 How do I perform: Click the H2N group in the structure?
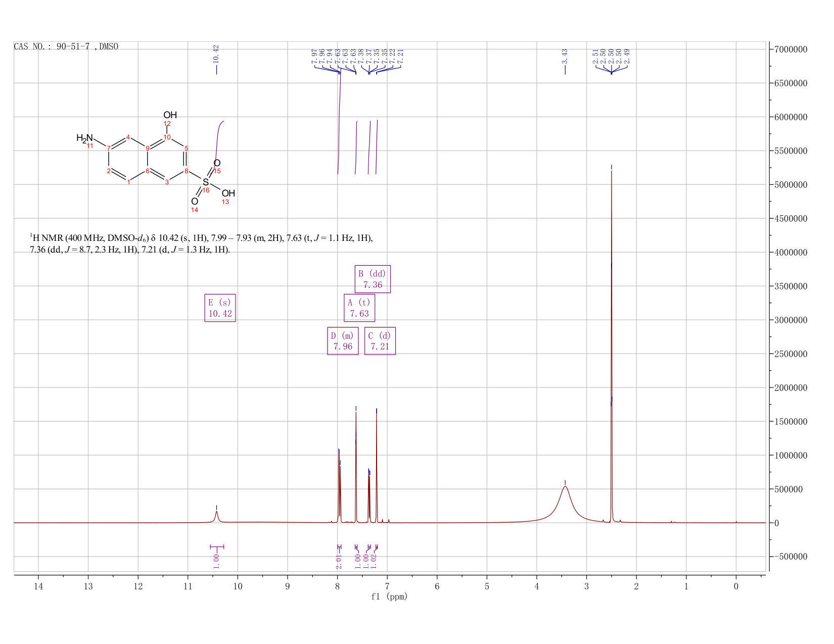pos(85,138)
